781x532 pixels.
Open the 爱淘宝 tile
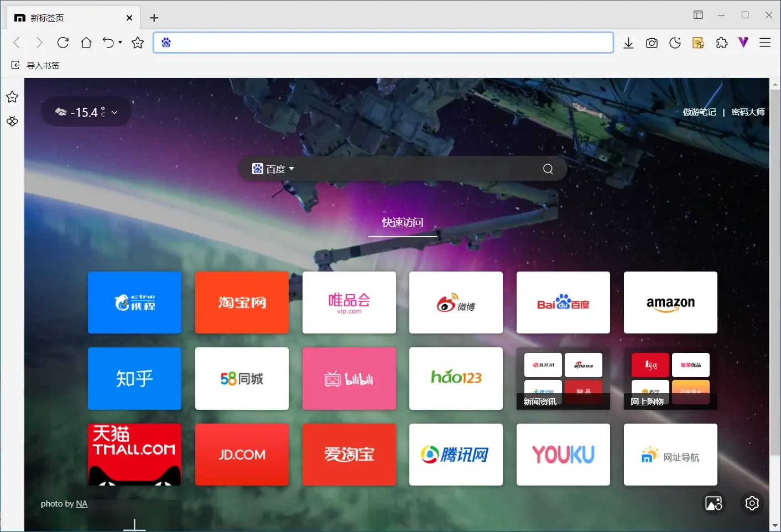[349, 455]
